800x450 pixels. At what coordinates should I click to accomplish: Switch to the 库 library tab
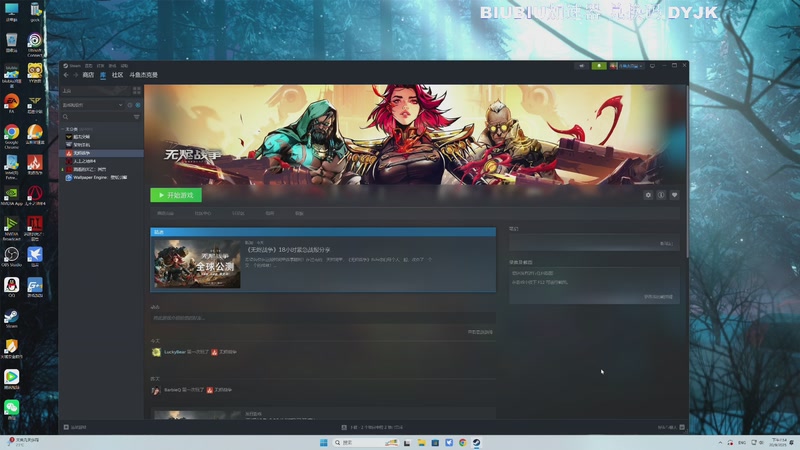click(x=103, y=75)
